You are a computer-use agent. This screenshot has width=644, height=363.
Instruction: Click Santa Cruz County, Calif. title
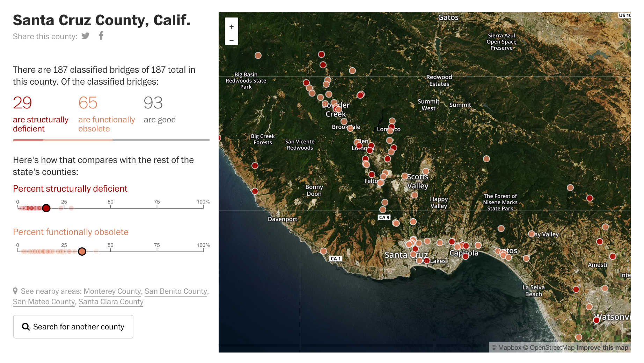tap(102, 20)
